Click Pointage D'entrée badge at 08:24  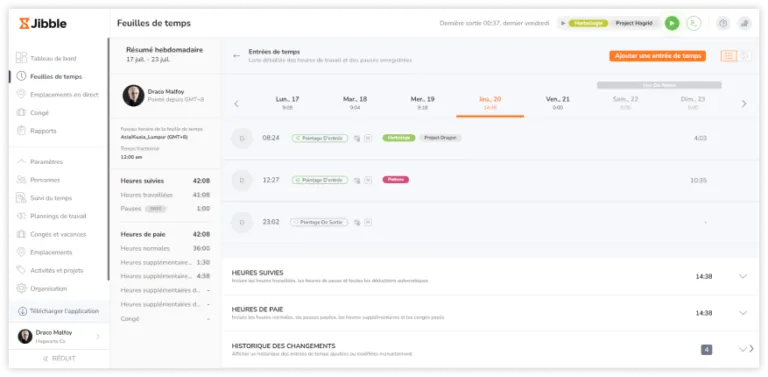(x=320, y=139)
